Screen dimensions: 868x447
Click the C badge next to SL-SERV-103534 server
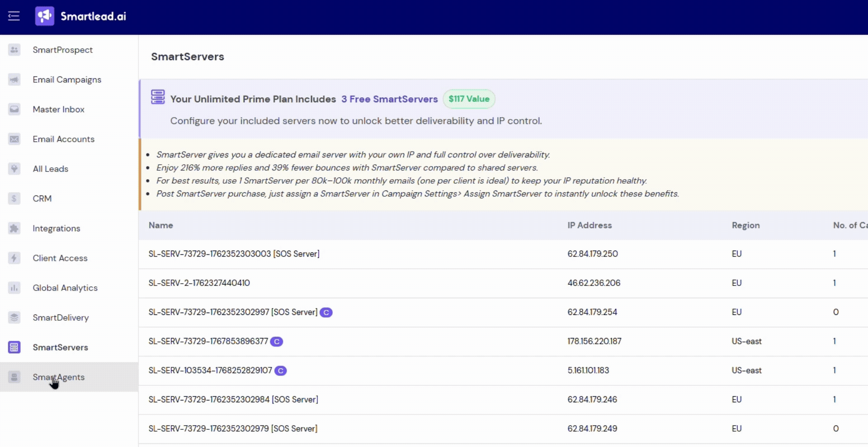pos(281,371)
